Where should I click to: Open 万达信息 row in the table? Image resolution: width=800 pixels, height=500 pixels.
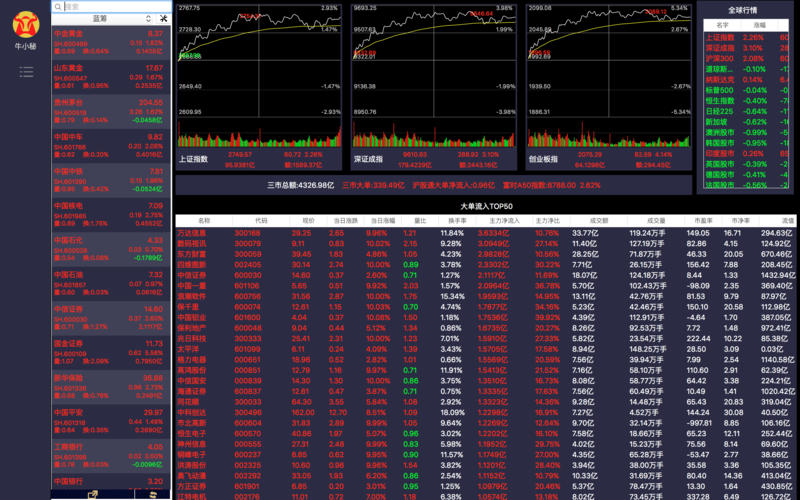pyautogui.click(x=205, y=233)
